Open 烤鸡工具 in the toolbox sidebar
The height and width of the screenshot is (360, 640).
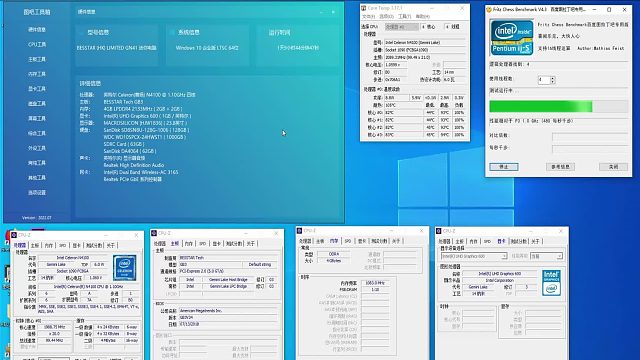point(37,163)
